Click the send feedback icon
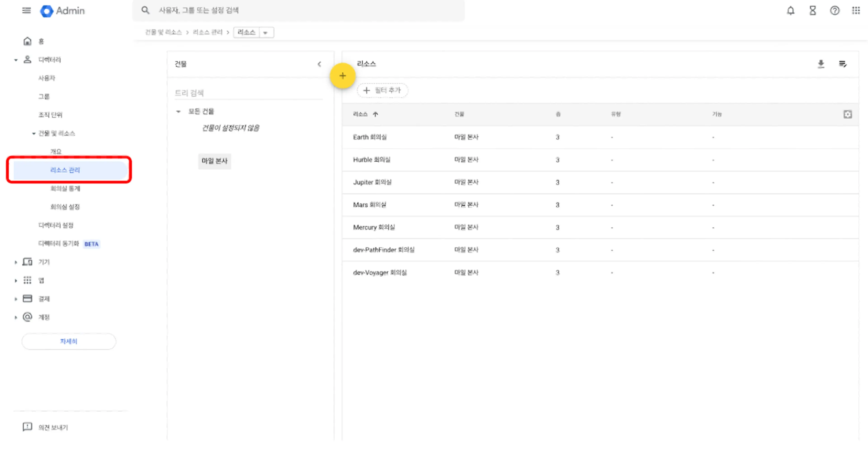The image size is (868, 464). 27,427
